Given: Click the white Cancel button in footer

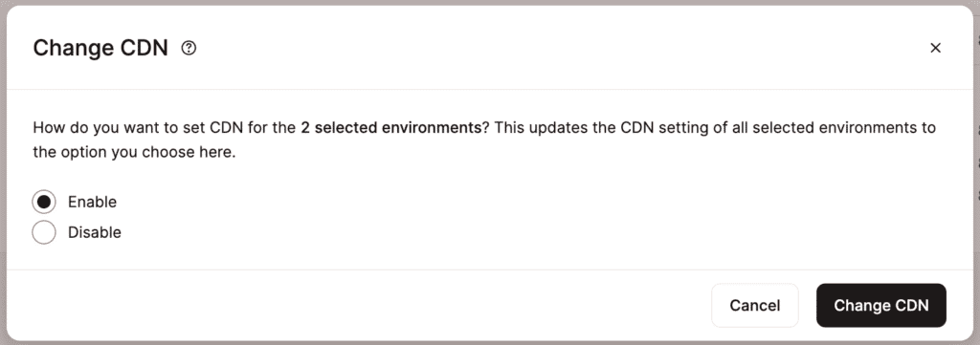Looking at the screenshot, I should coord(754,305).
